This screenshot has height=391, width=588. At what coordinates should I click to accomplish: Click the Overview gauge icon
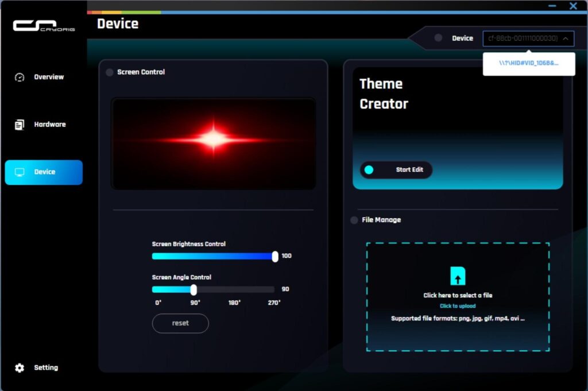[x=20, y=78]
